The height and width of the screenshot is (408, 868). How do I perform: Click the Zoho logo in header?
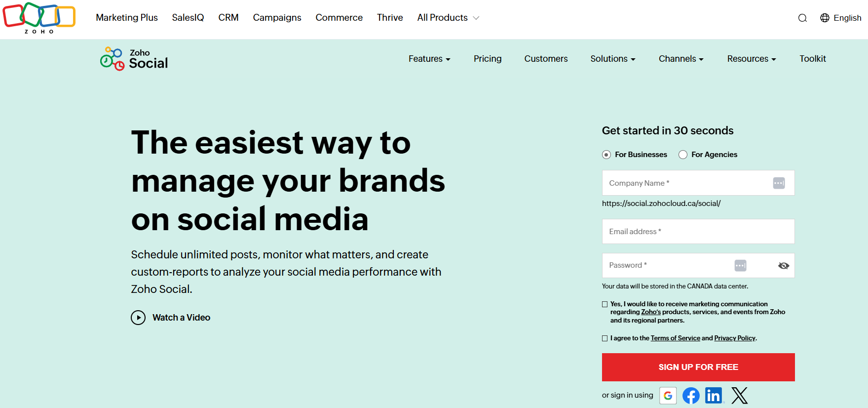click(39, 18)
